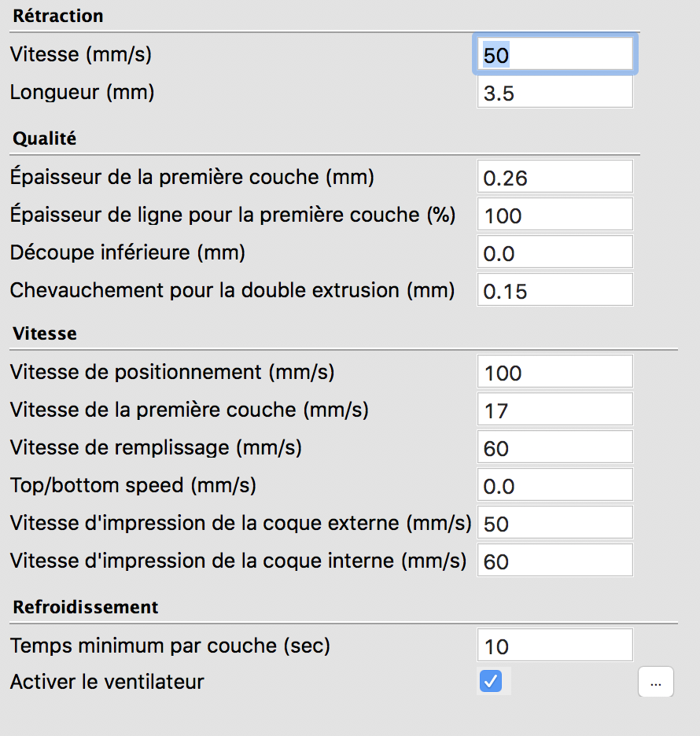Viewport: 700px width, 736px height.
Task: Click the Vitesse de positionnement input field
Action: pyautogui.click(x=554, y=373)
